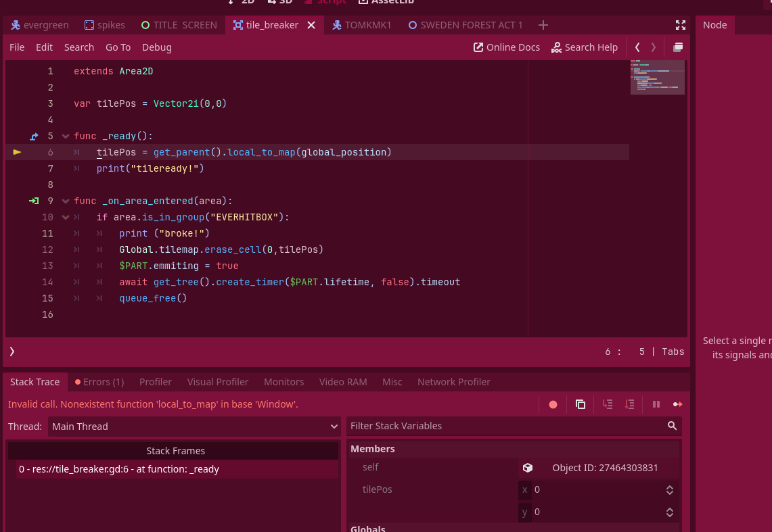Collapse the if block on line 10

pyautogui.click(x=65, y=217)
